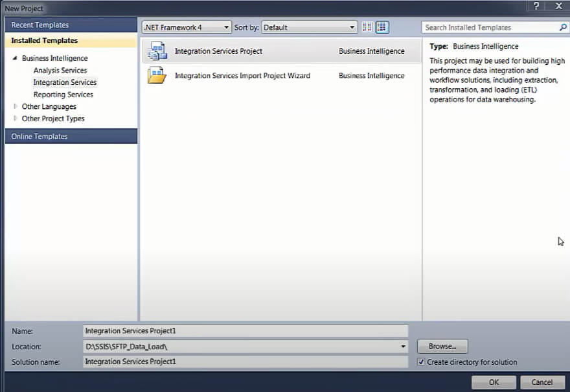Click the Cancel button
The height and width of the screenshot is (392, 570).
tap(542, 382)
